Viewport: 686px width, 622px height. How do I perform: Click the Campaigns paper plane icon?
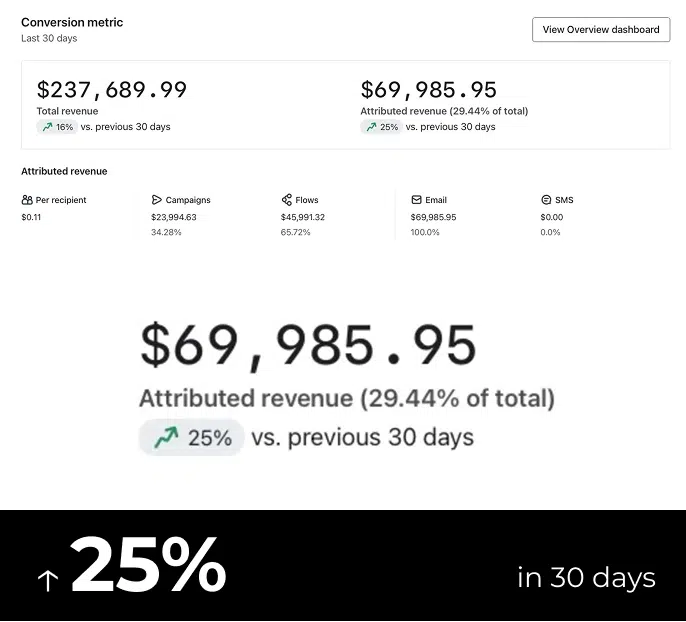pos(157,200)
